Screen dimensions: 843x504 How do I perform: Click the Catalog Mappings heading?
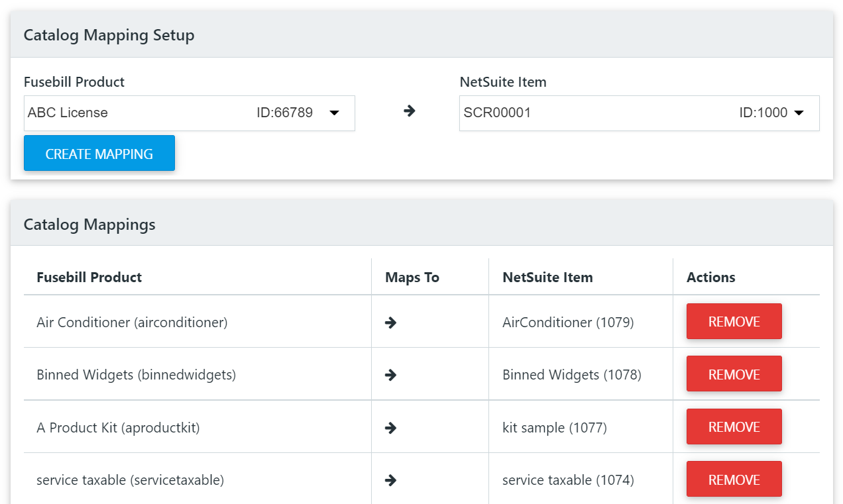[89, 225]
